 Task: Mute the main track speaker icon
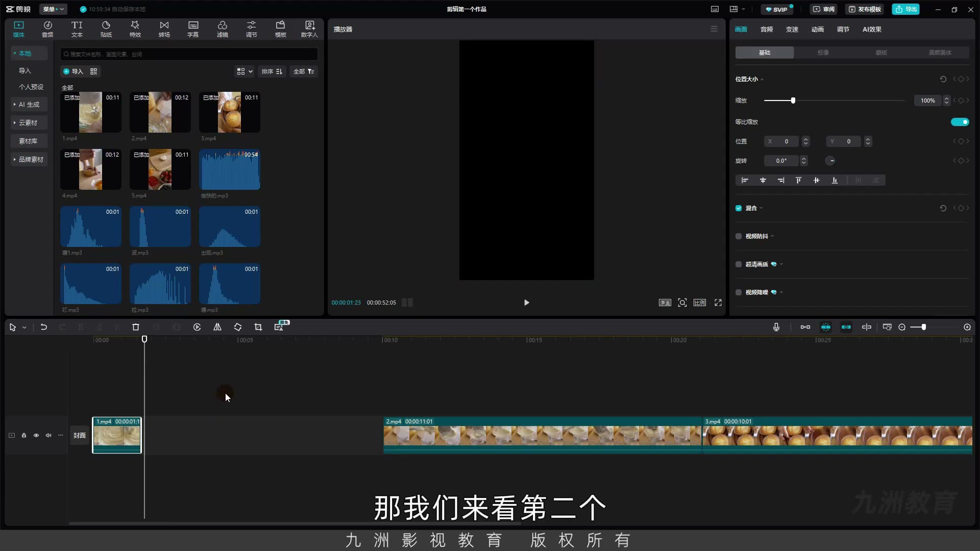coord(48,435)
